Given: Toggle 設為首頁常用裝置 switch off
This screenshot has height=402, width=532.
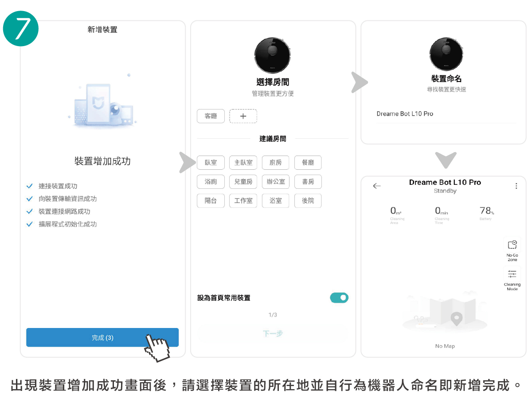Looking at the screenshot, I should [339, 298].
